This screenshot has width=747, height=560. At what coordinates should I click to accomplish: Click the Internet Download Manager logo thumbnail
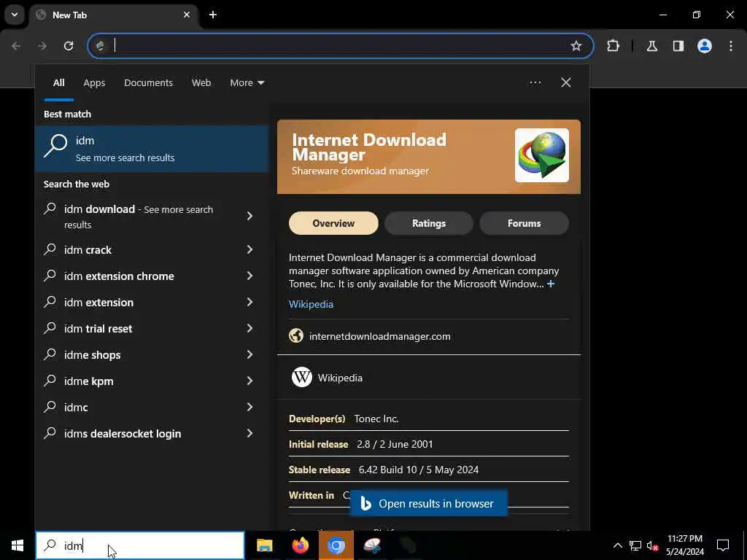(542, 155)
